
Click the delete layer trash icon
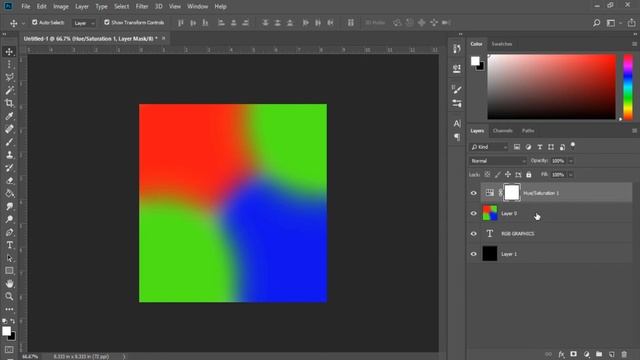[624, 354]
